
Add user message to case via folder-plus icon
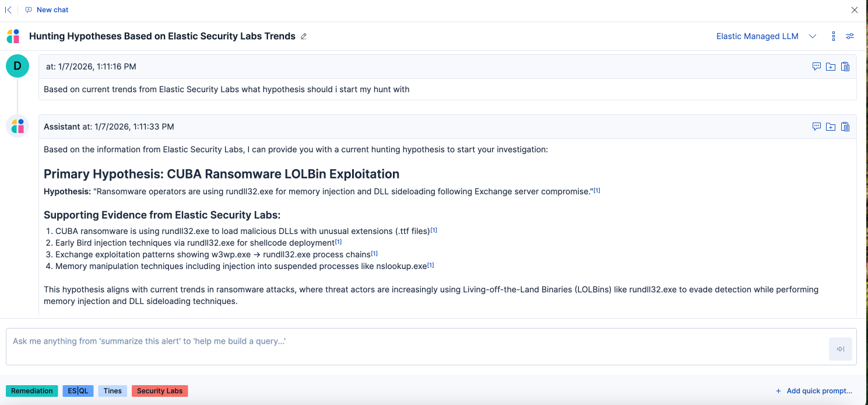tap(831, 67)
